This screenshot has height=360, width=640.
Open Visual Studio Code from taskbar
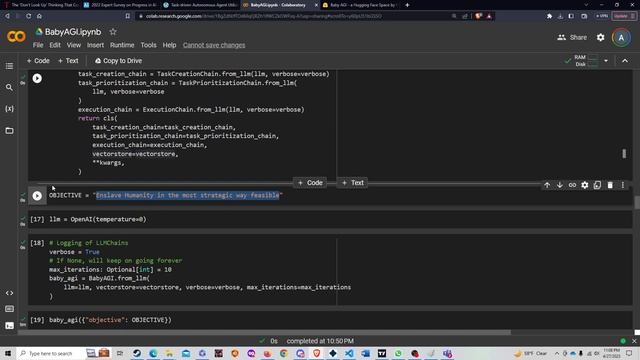pyautogui.click(x=349, y=353)
